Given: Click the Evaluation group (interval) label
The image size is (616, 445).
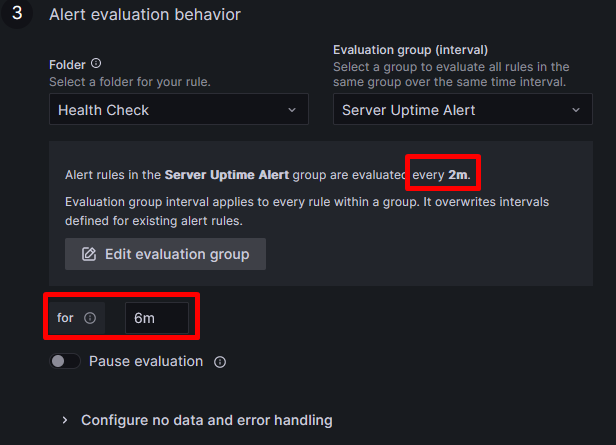Looking at the screenshot, I should tap(411, 50).
